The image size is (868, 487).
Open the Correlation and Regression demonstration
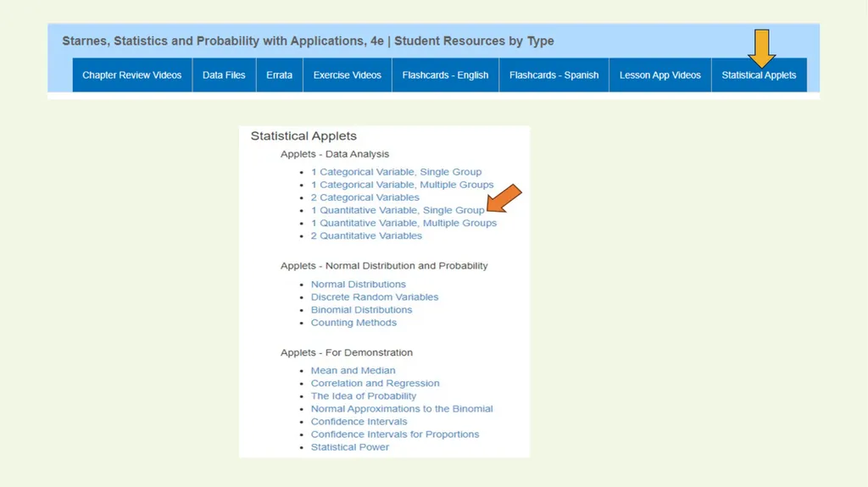[375, 384]
